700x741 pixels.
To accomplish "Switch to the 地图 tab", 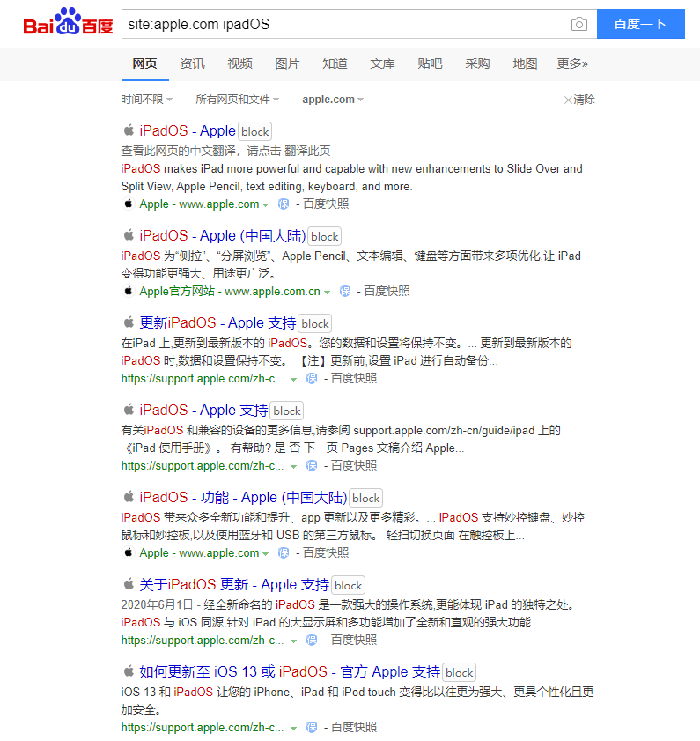I will pos(526,63).
